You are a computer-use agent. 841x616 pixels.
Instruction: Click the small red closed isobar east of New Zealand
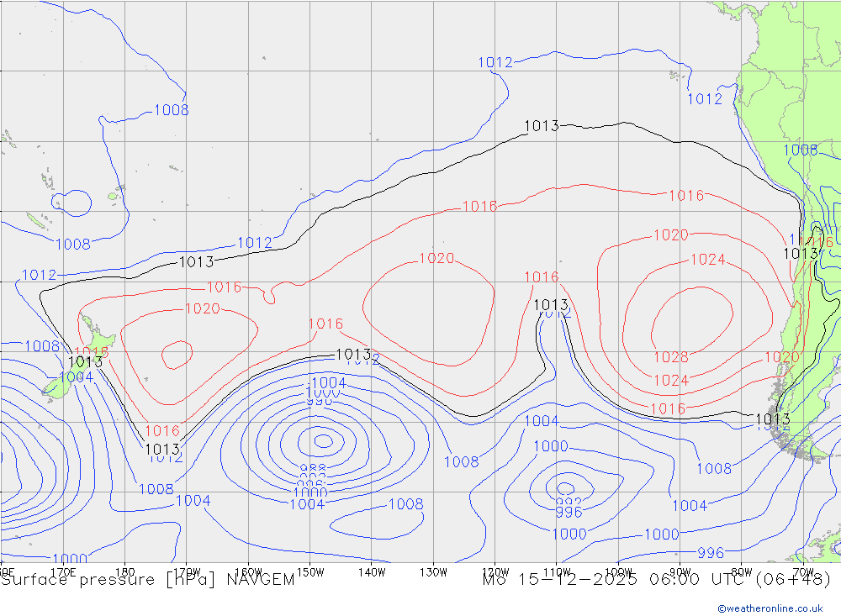coord(177,355)
